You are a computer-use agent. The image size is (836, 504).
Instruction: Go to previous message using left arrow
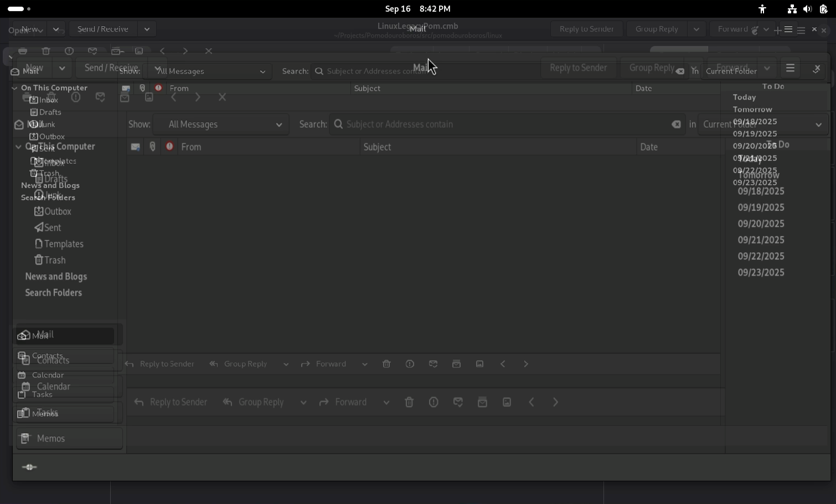(x=531, y=402)
